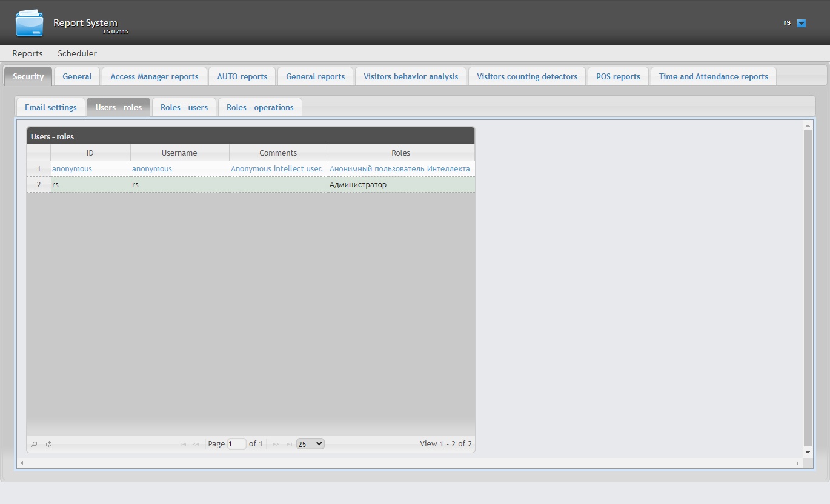Open the Roles - operations subtab
Screen dimensions: 830x504
[x=260, y=107]
